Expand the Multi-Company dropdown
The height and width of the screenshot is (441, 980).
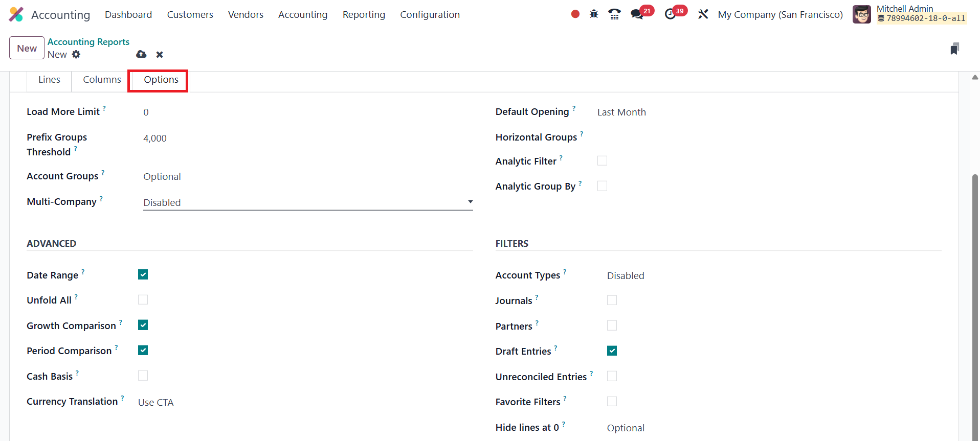307,202
